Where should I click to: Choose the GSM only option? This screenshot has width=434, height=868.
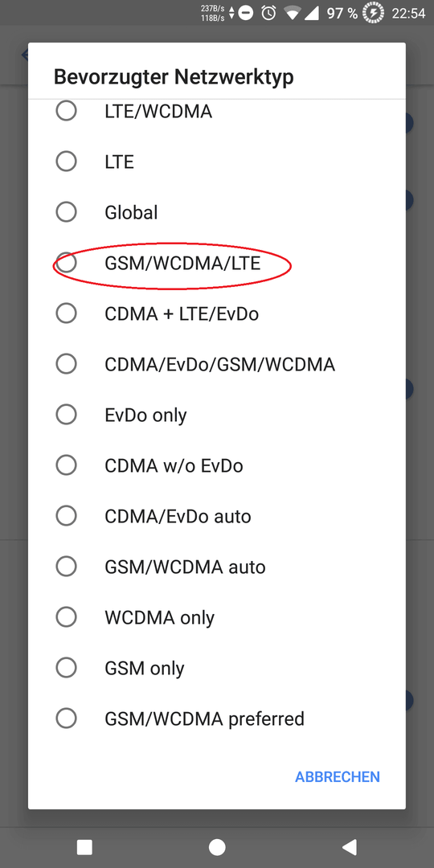click(216, 668)
